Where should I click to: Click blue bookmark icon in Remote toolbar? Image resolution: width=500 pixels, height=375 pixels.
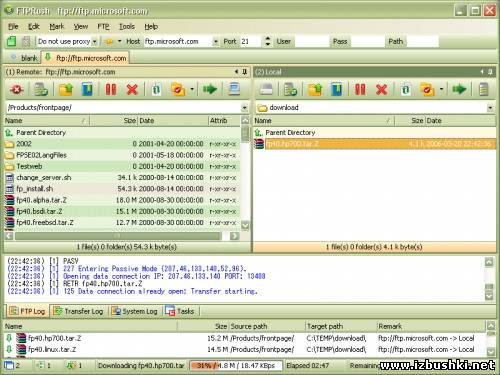[87, 89]
